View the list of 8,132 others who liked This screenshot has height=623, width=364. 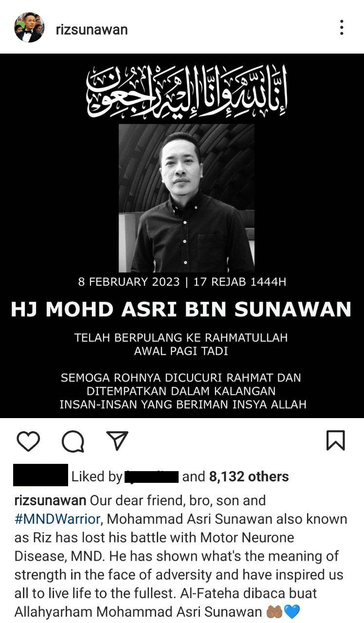pyautogui.click(x=249, y=476)
